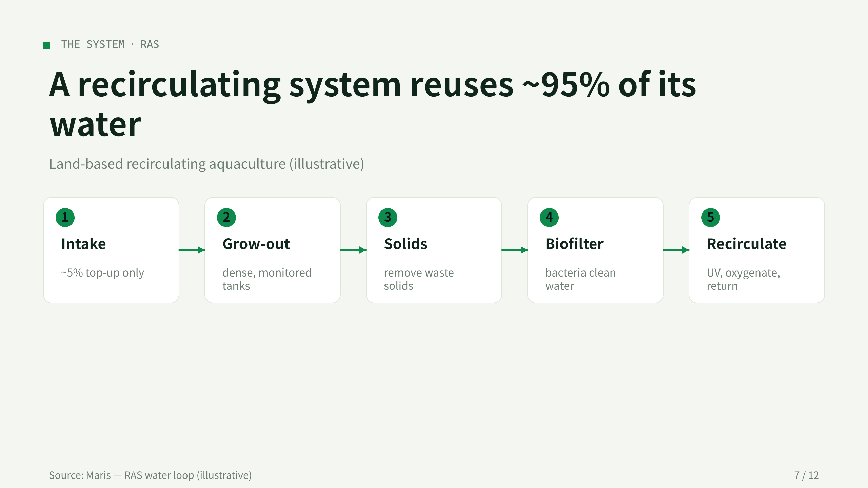Click the 7 / 12 page indicator

tap(807, 475)
